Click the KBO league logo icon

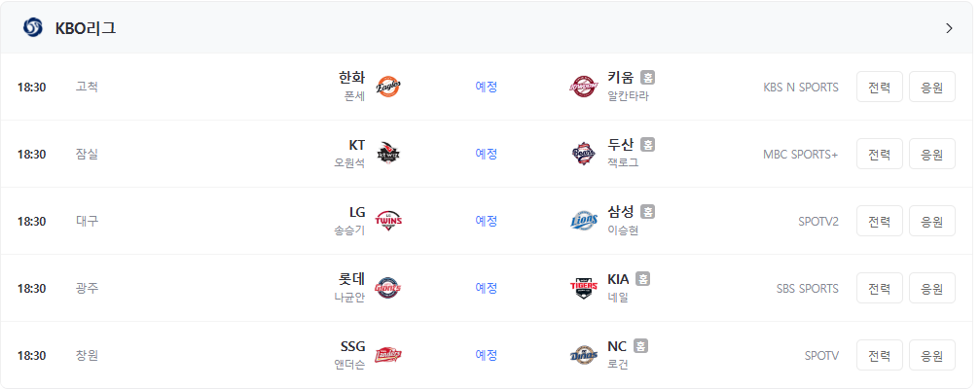click(32, 28)
